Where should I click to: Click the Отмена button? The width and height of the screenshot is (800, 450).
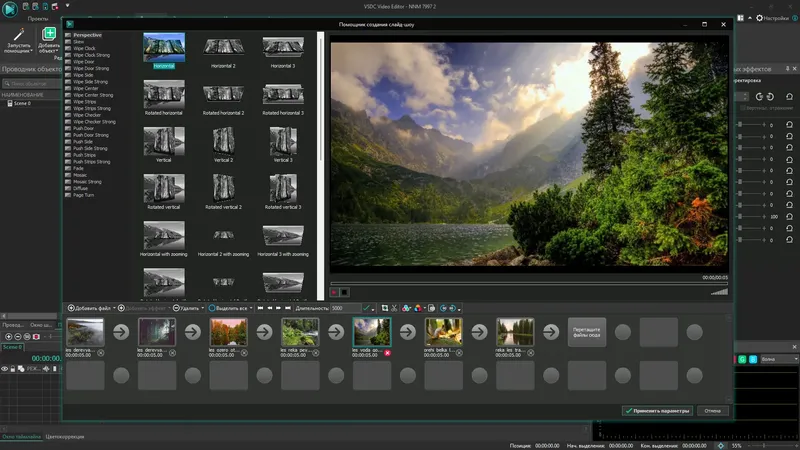(x=712, y=410)
